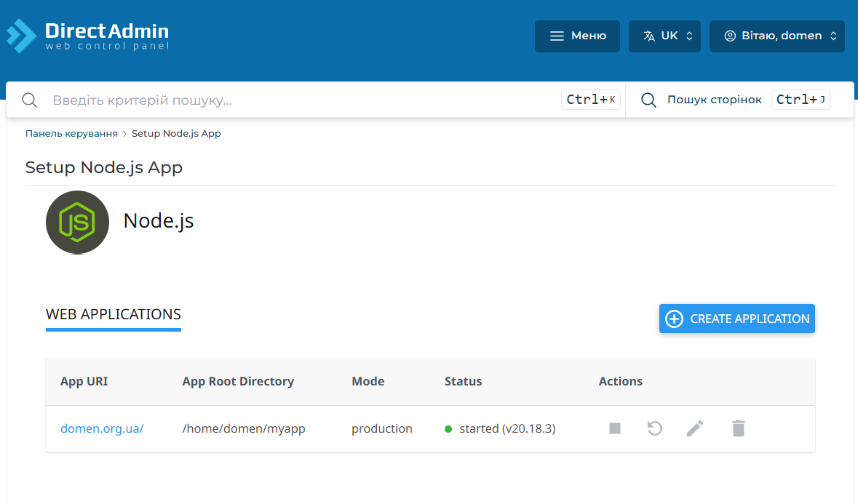Click the Status column header
Screen dimensions: 858x504
click(463, 382)
